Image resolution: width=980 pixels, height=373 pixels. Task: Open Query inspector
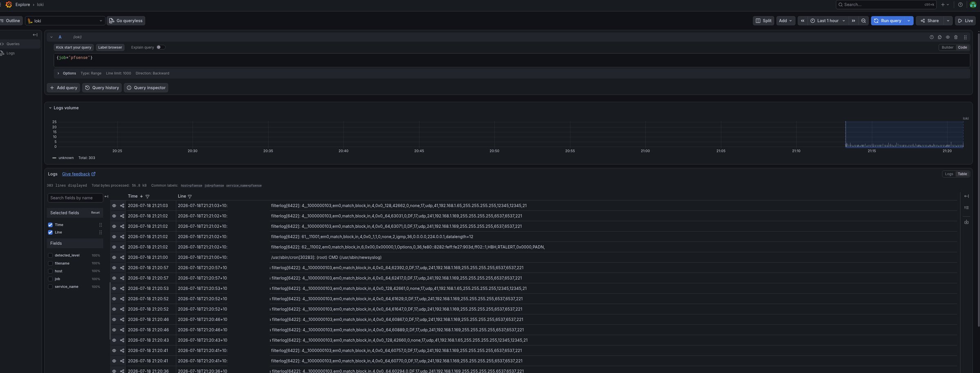click(146, 88)
